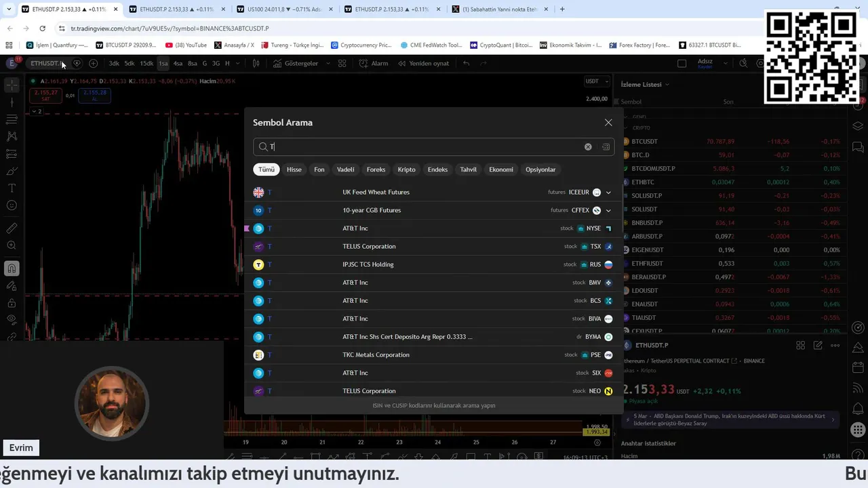Select the brush drawing tool
The width and height of the screenshot is (868, 488).
(12, 171)
